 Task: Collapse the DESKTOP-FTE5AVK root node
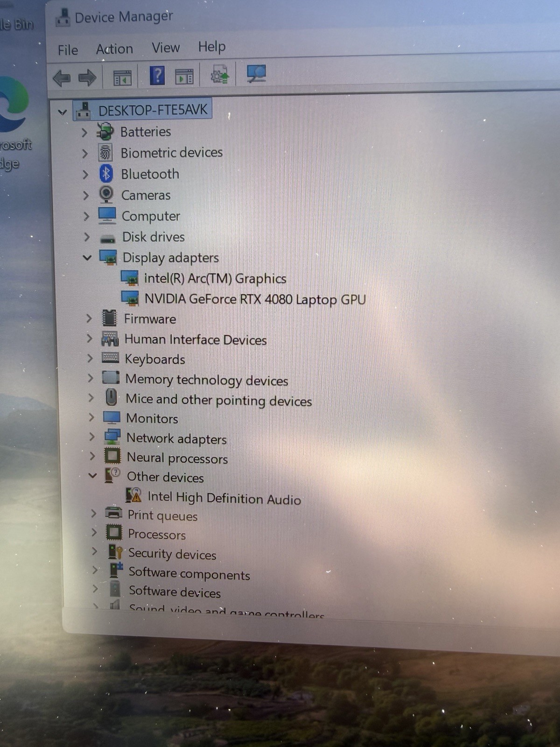tap(62, 112)
